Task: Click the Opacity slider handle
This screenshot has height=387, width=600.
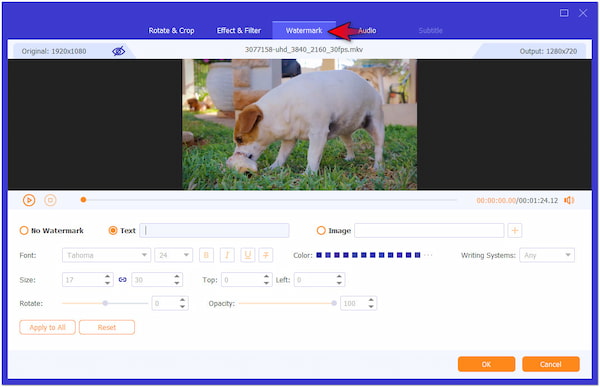Action: 334,303
